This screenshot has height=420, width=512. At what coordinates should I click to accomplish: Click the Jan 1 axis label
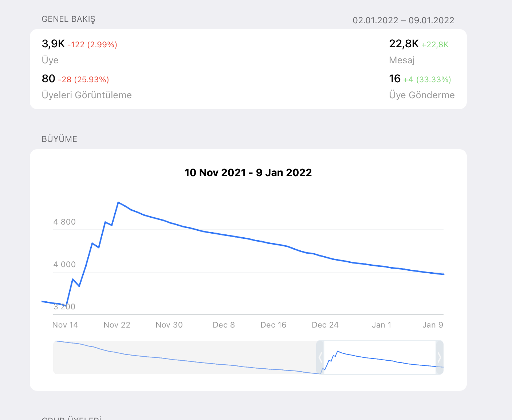381,325
